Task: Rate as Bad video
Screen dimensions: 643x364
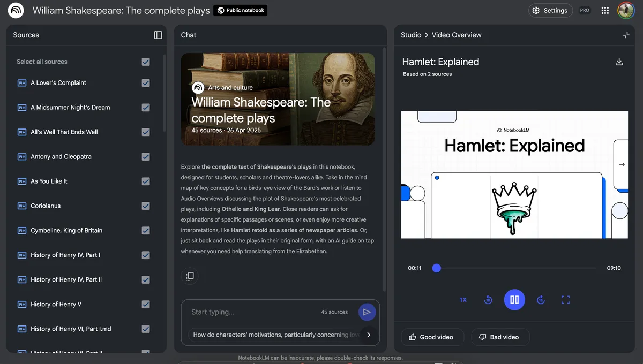Action: (x=500, y=337)
